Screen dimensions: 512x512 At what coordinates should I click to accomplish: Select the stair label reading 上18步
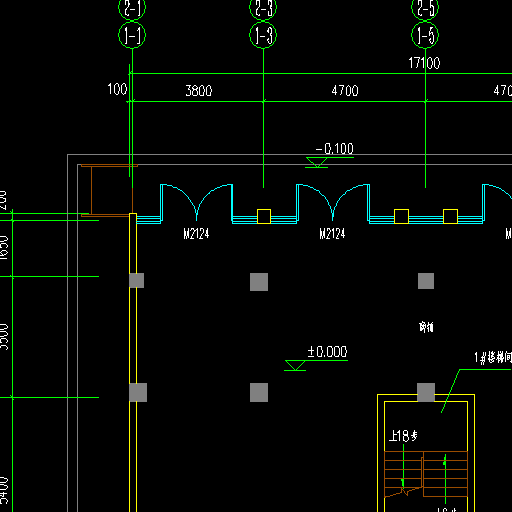point(403,436)
